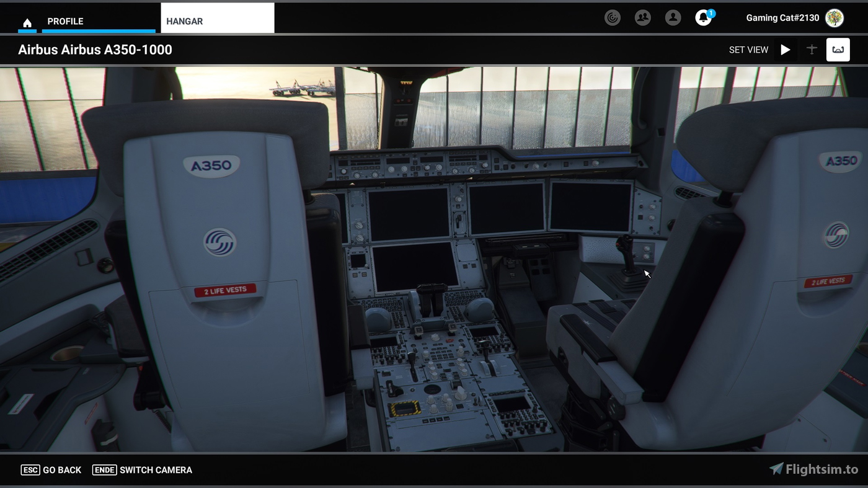
Task: Click the Gaming Cat#2130 username
Action: tap(782, 17)
